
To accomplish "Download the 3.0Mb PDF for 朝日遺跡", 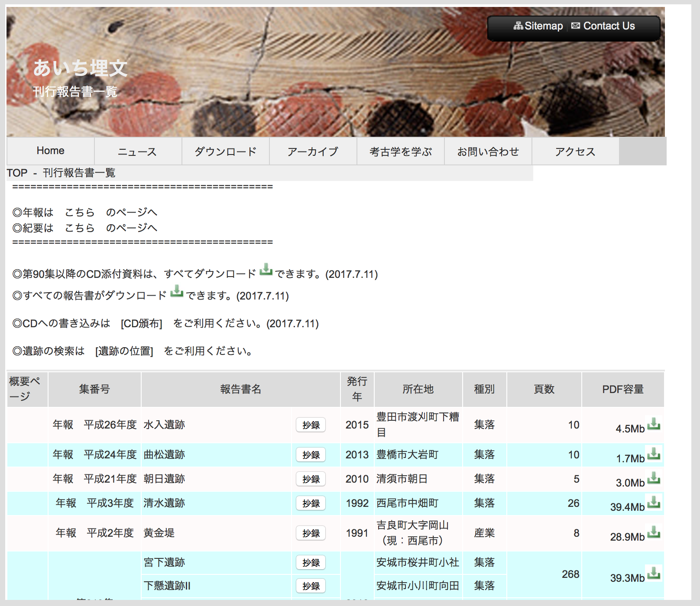I will click(x=654, y=478).
